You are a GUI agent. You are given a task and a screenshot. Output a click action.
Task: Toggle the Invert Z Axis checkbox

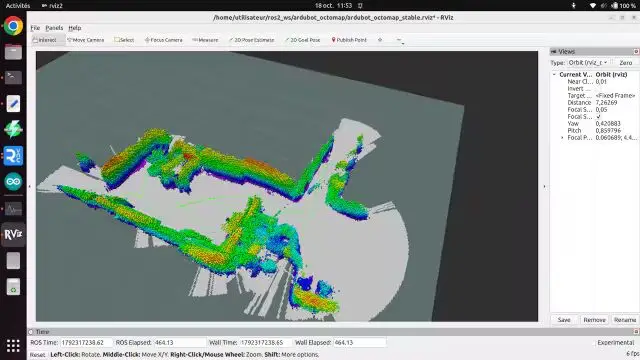tap(598, 89)
